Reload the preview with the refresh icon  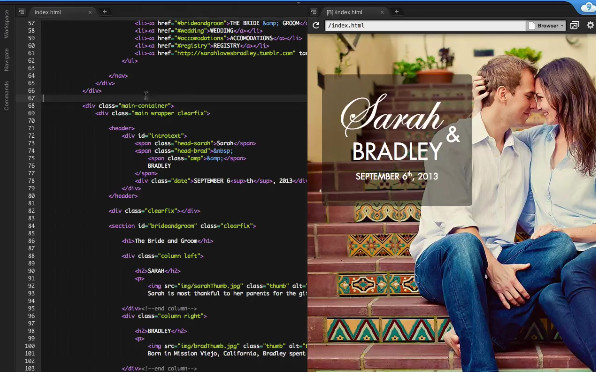tap(316, 25)
